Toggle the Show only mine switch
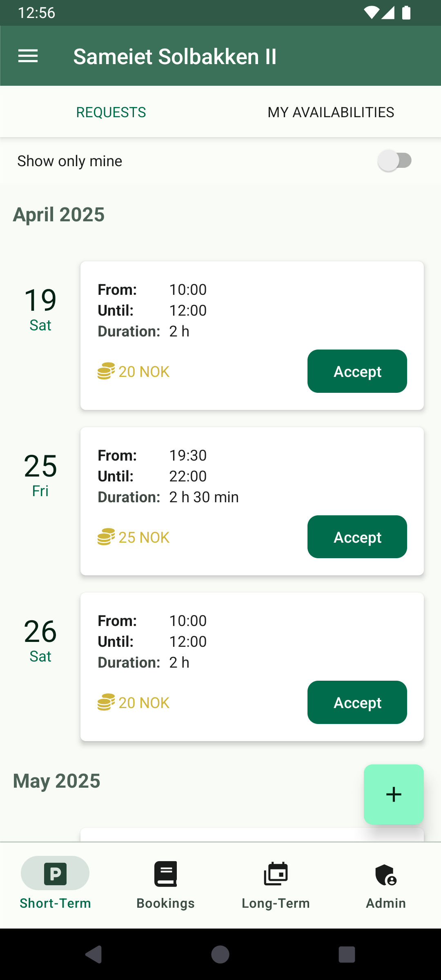The height and width of the screenshot is (980, 441). [394, 160]
